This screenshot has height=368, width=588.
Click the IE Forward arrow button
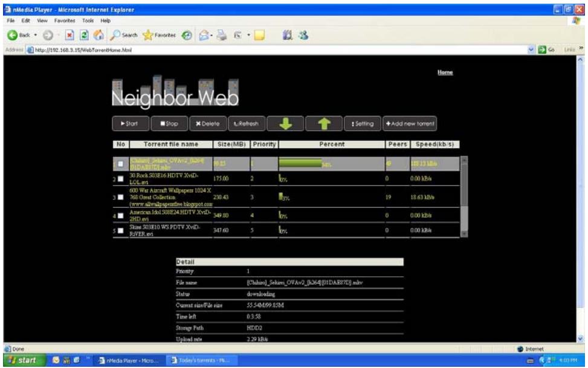pyautogui.click(x=48, y=35)
